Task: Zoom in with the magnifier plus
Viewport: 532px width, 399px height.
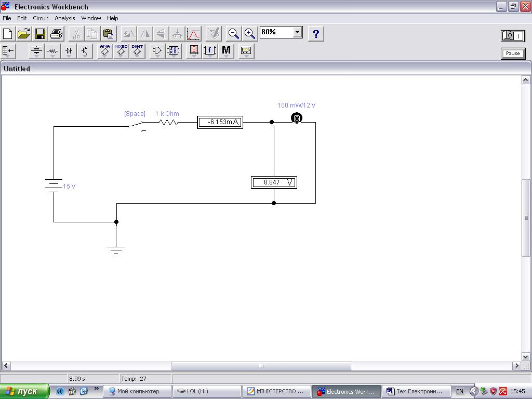Action: (250, 34)
